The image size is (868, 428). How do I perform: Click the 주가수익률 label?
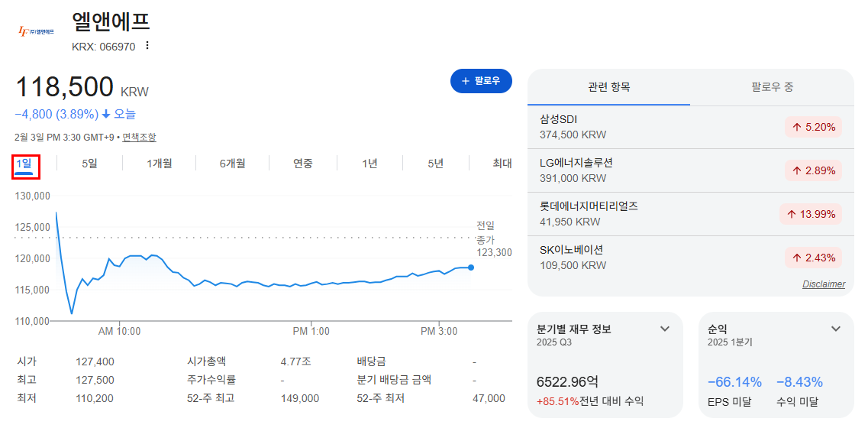tap(212, 381)
